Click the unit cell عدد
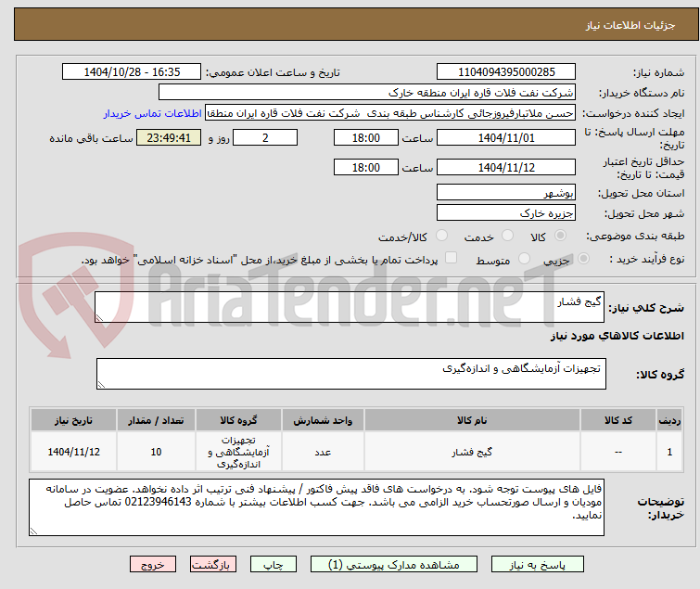 pos(323,452)
